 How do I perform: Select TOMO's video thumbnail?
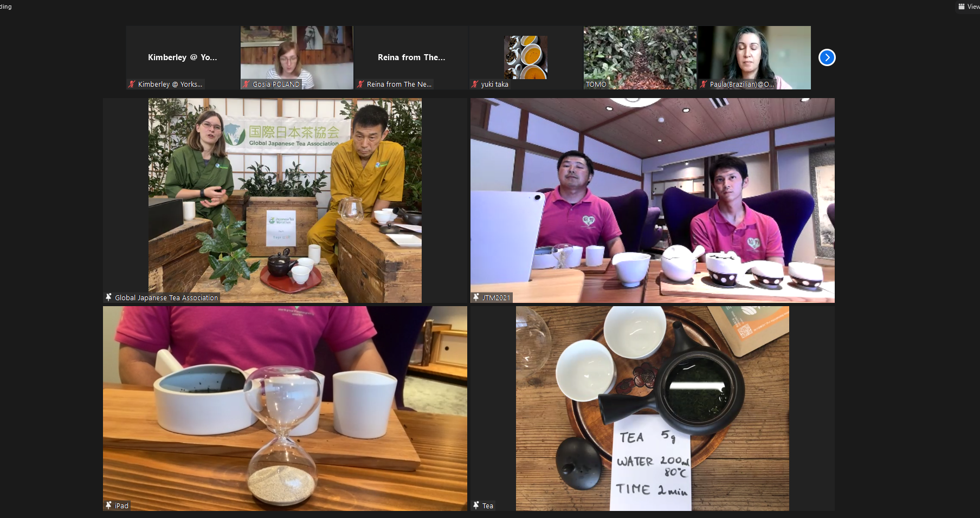tap(640, 57)
